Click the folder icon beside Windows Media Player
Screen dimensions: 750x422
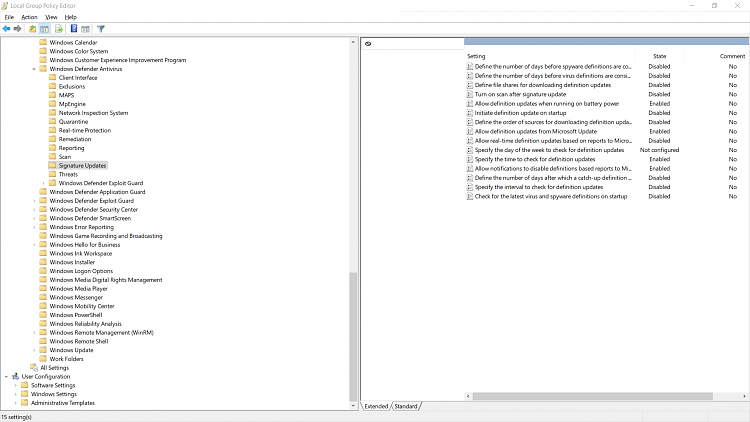43,288
